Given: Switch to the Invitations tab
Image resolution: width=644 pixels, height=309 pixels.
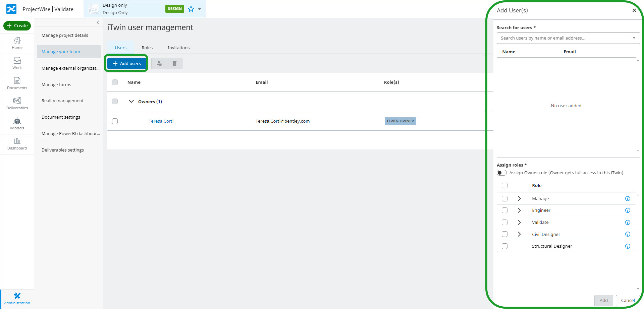Looking at the screenshot, I should (x=179, y=48).
